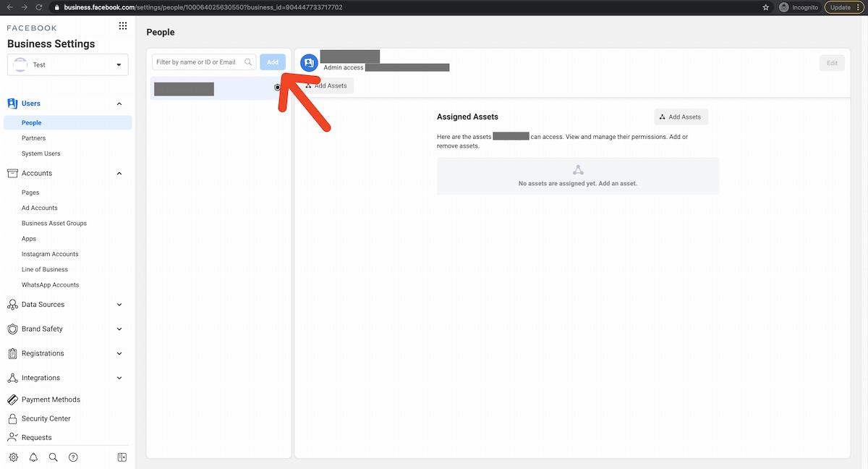Go to System Users
Screen dimensions: 868x469
41,153
